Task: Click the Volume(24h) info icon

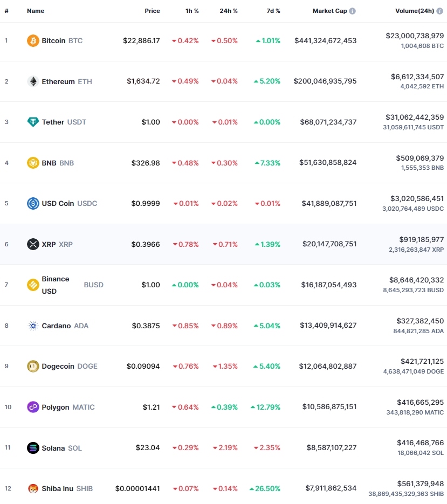Action: (x=439, y=11)
